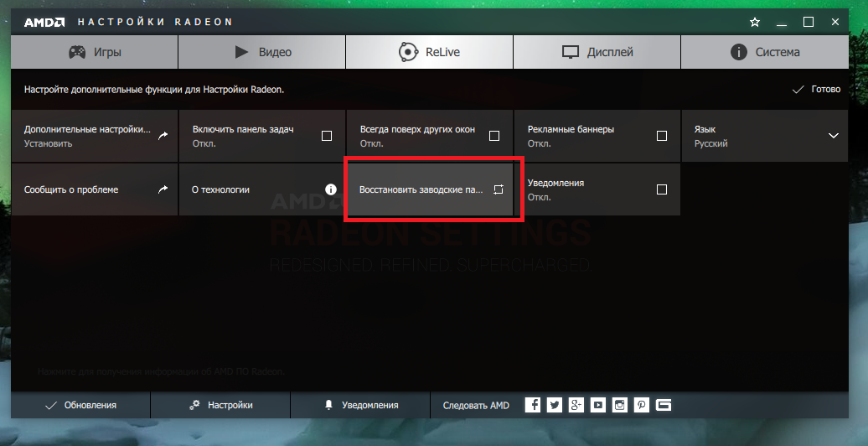This screenshot has width=868, height=446.
Task: Click the info icon on Система tab
Action: (x=739, y=52)
